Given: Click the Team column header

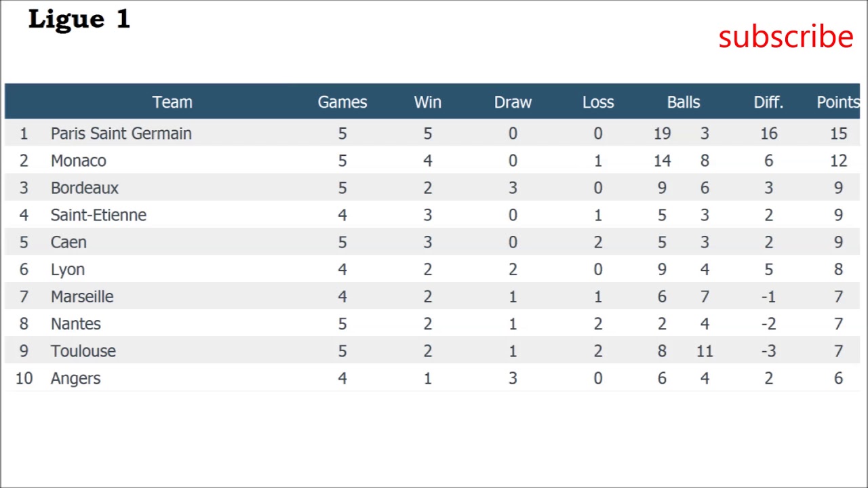Looking at the screenshot, I should click(x=172, y=102).
